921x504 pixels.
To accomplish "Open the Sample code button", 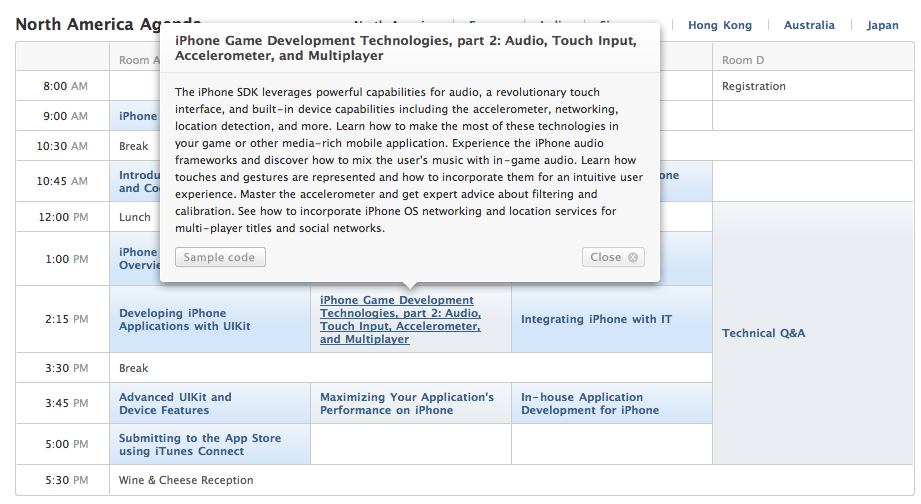I will 220,257.
